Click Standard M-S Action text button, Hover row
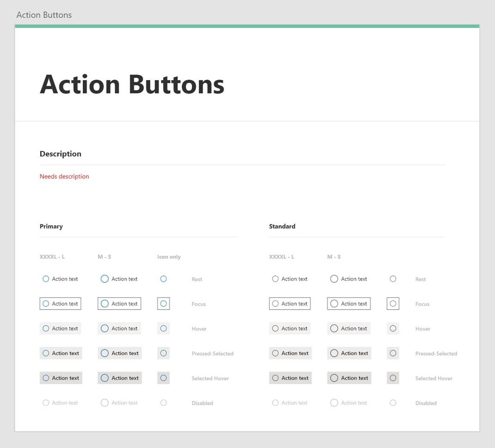The width and height of the screenshot is (495, 448). pos(349,328)
